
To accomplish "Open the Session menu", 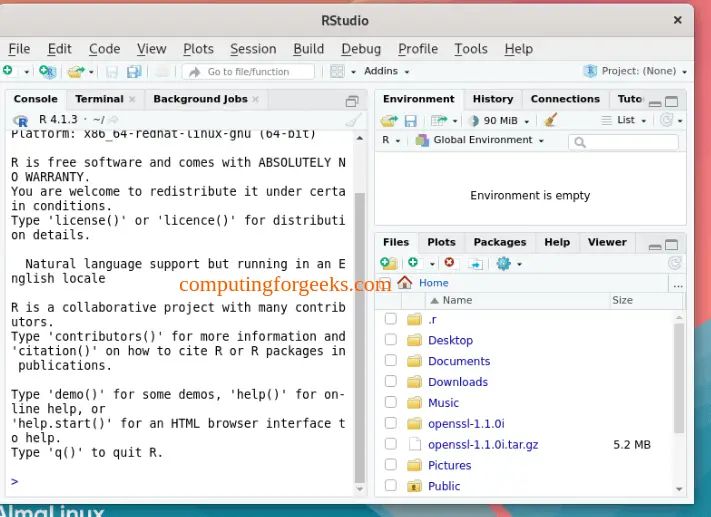I will coord(253,49).
